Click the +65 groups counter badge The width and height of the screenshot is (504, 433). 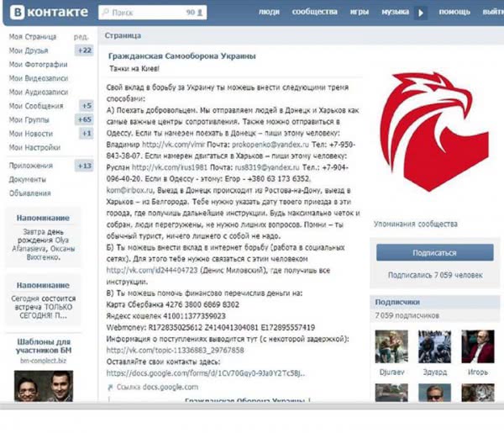[84, 119]
